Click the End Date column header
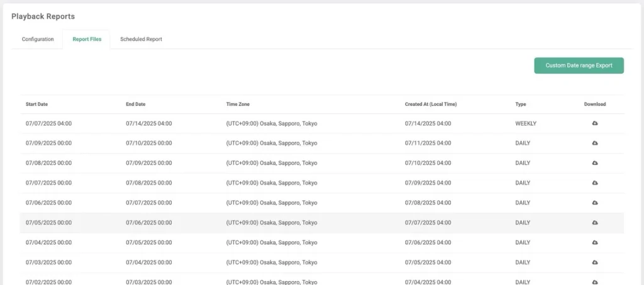The height and width of the screenshot is (285, 644). [135, 104]
